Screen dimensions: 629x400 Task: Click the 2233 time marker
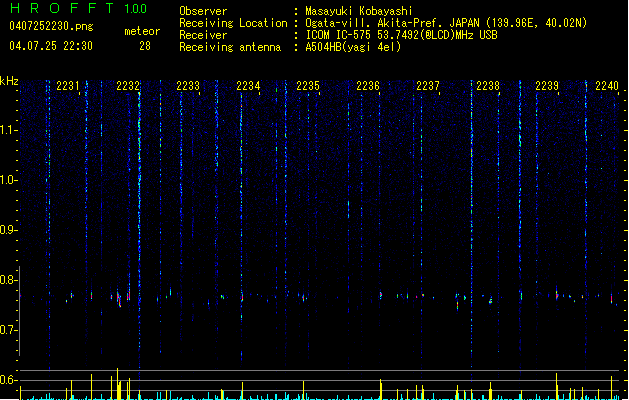(x=188, y=85)
